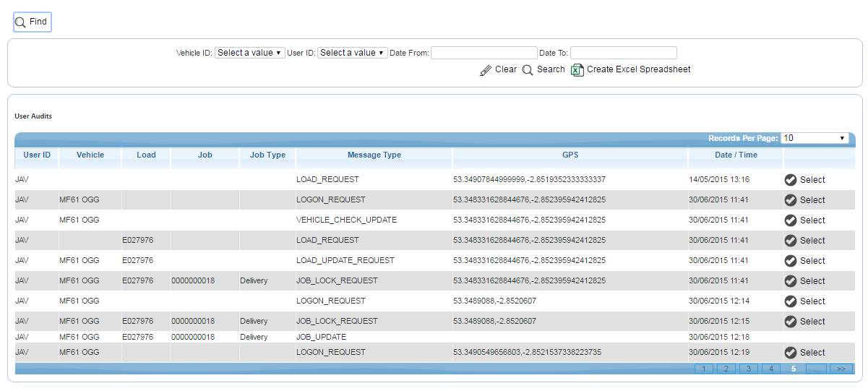The image size is (868, 391).
Task: Sort by Date / Time column header
Action: 736,155
